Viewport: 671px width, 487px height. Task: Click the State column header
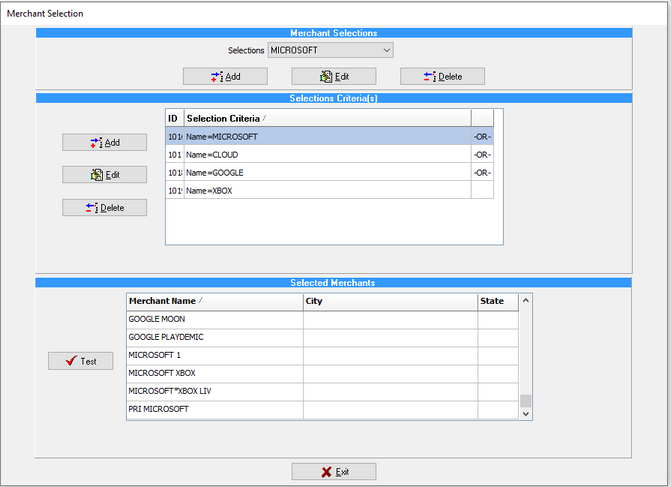pyautogui.click(x=498, y=301)
